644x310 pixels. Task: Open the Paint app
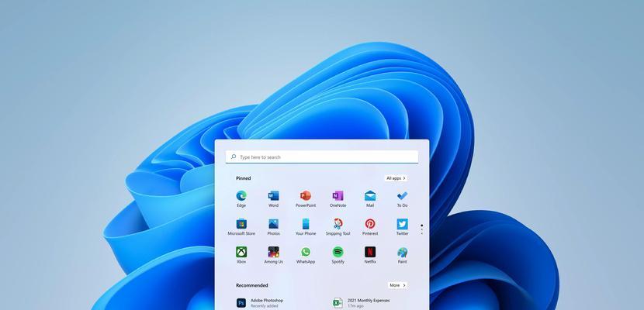(x=402, y=255)
